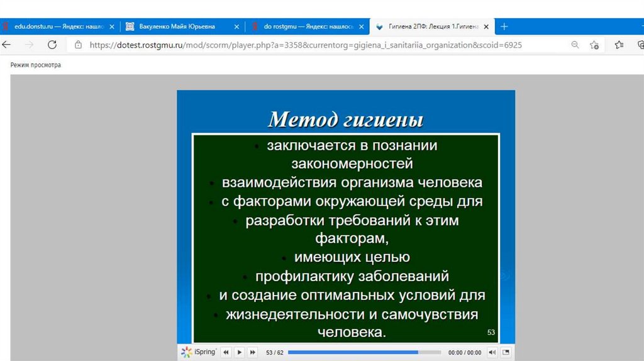Click the Режим просмотра label

coord(36,65)
